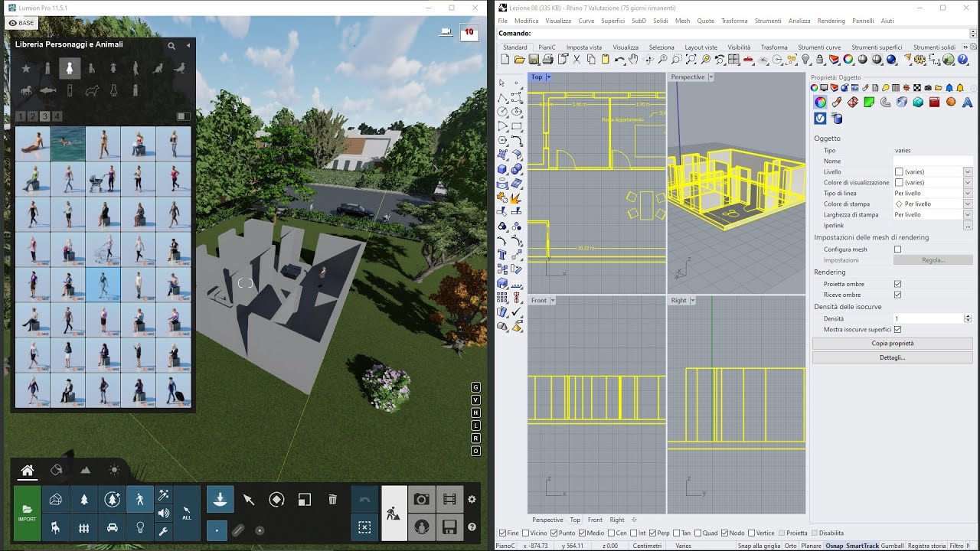Open the Indoor chair category in Lumion
Viewport: 980px width, 551px height.
[x=56, y=527]
